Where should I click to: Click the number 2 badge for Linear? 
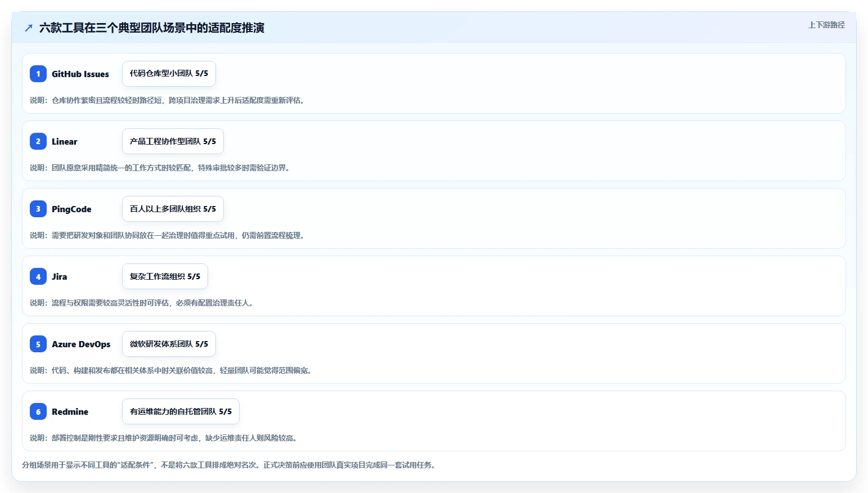(x=38, y=141)
